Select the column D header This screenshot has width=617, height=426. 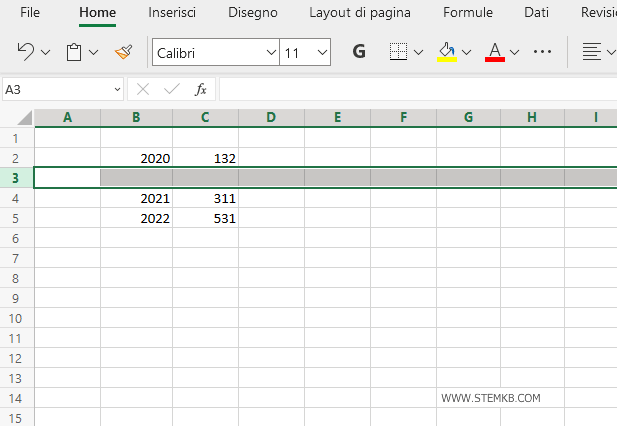coord(271,118)
